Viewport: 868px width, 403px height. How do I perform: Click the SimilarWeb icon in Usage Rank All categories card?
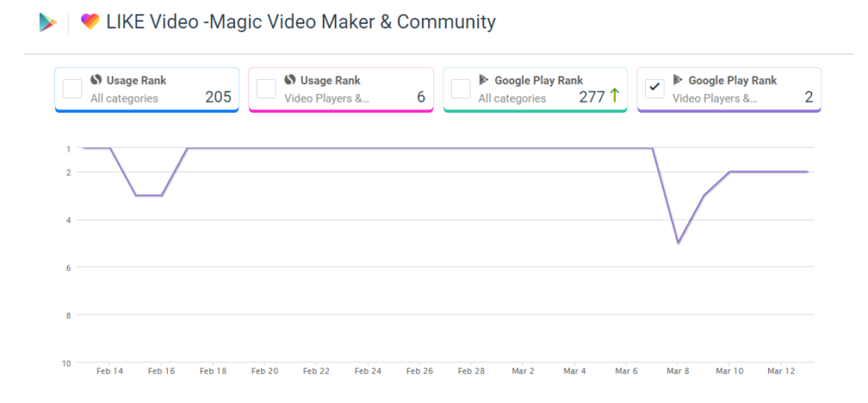pos(97,81)
